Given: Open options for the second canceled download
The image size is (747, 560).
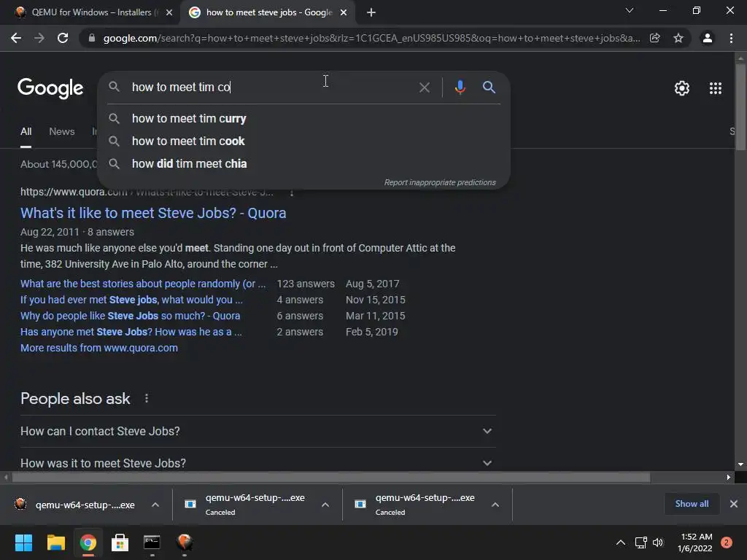Looking at the screenshot, I should (325, 505).
